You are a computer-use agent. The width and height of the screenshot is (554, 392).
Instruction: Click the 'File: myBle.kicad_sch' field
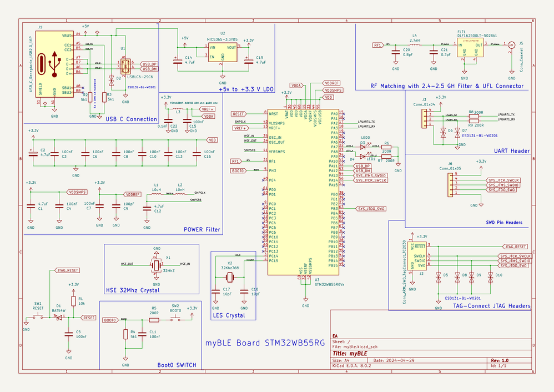(355, 347)
